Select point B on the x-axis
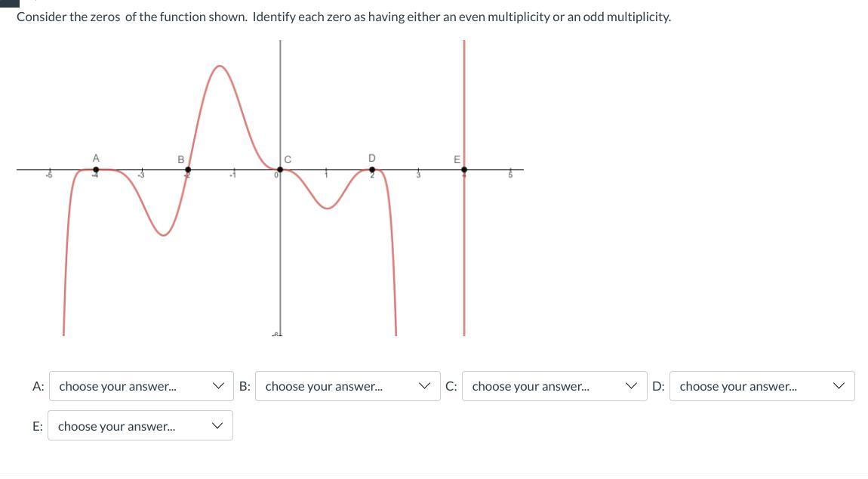 click(x=188, y=170)
